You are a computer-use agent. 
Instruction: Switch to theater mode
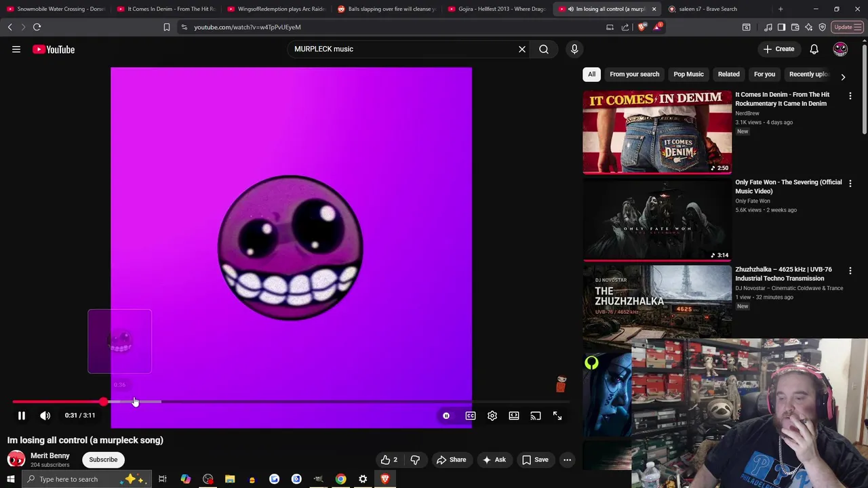coord(514,415)
